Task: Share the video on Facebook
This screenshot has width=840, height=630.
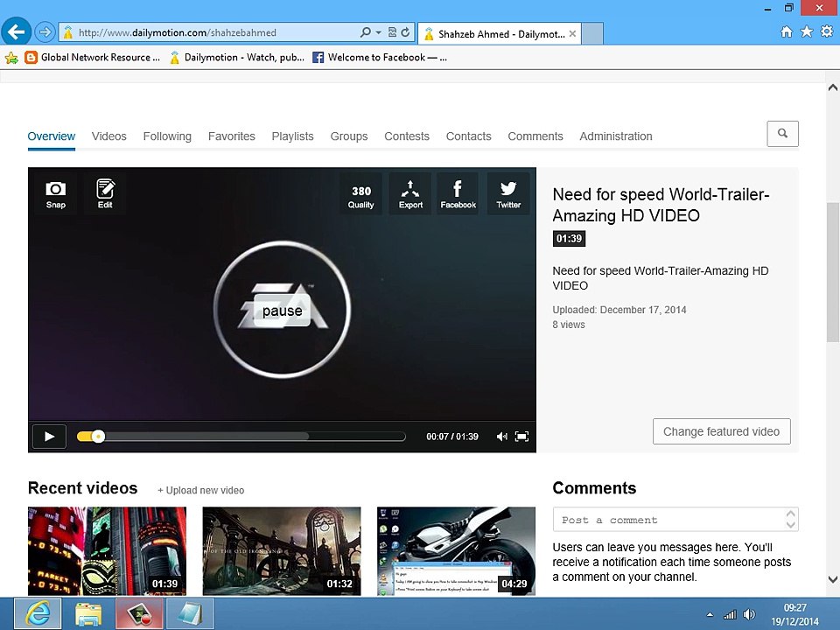Action: (458, 194)
